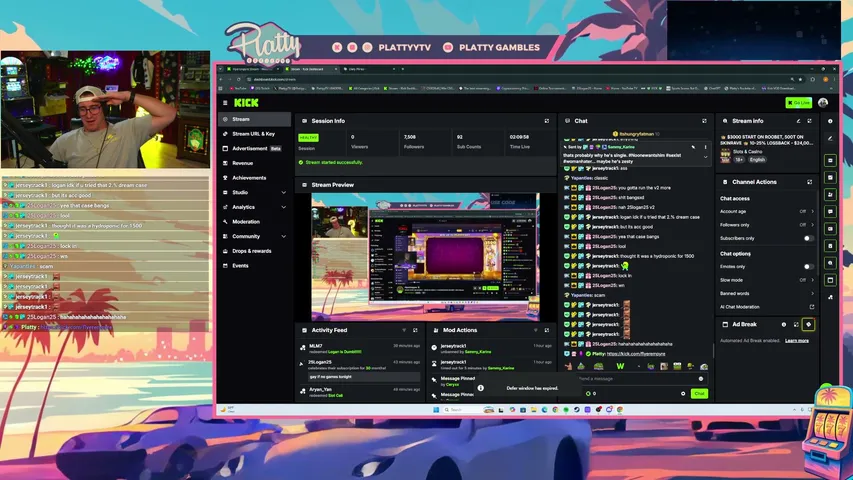The height and width of the screenshot is (480, 853).
Task: Open Slow mode options
Action: point(767,280)
